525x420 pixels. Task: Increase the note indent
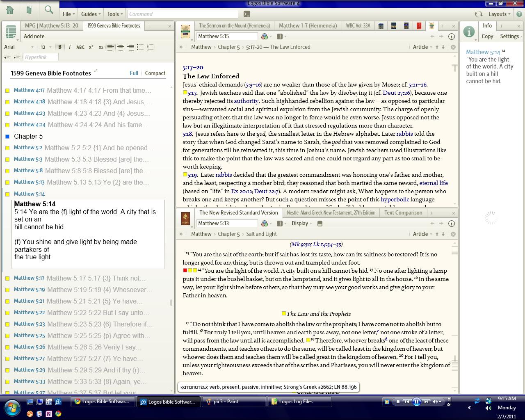(x=17, y=57)
